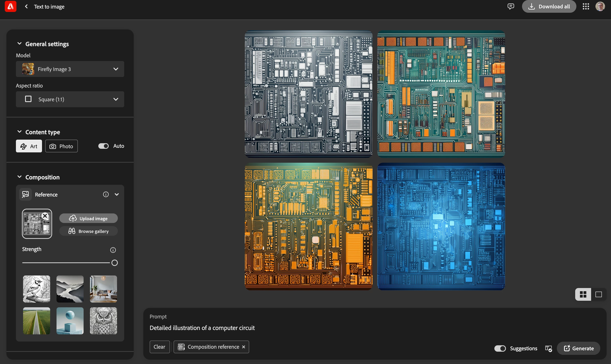The width and height of the screenshot is (611, 364).
Task: Open the user profile avatar
Action: (600, 7)
